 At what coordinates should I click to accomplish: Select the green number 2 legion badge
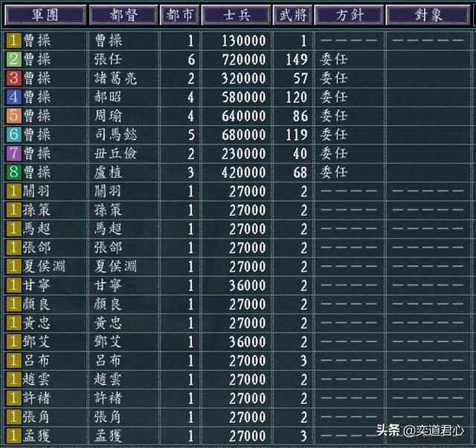click(x=13, y=60)
